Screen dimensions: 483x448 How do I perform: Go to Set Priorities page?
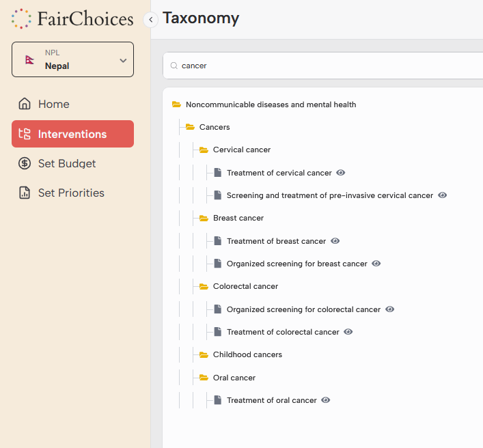pos(71,193)
